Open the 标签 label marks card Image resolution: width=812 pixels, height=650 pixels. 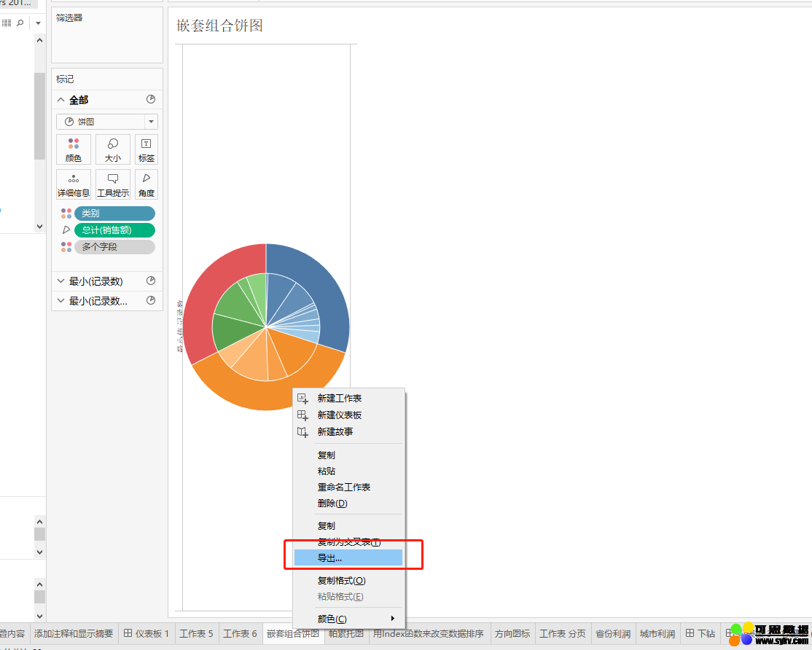147,149
